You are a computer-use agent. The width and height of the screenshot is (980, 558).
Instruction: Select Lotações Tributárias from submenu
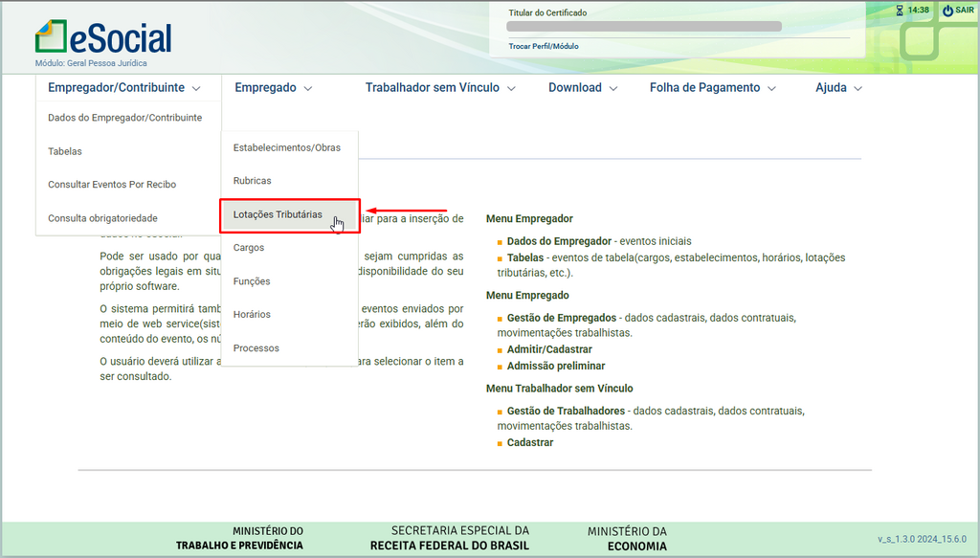(278, 214)
